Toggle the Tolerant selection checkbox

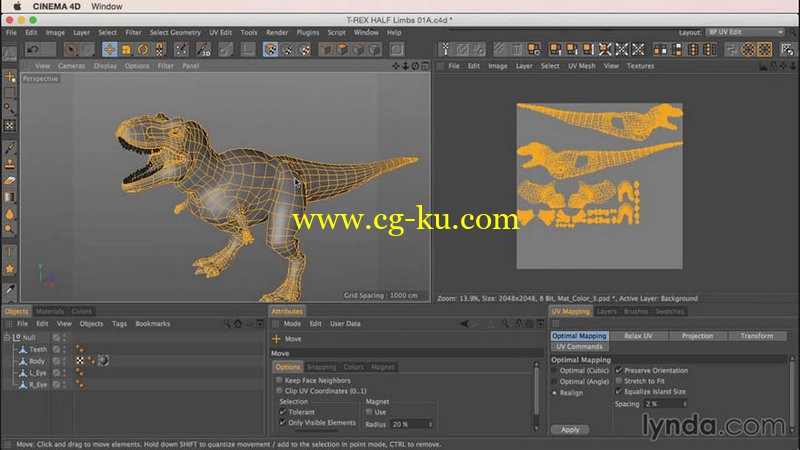[283, 412]
